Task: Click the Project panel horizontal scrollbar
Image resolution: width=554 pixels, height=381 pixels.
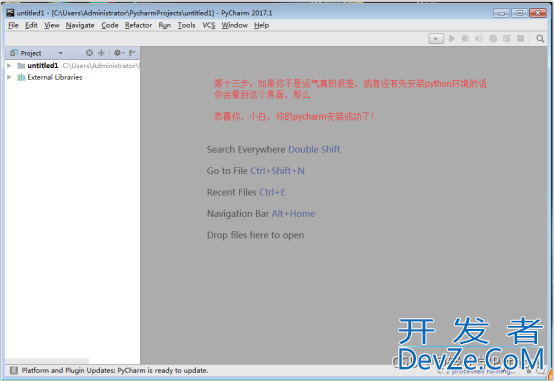Action: (x=47, y=361)
